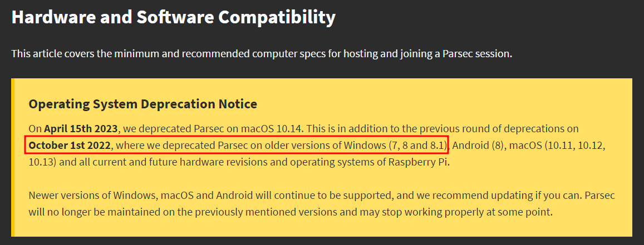644x245 pixels.
Task: Click the bold October 1st 2022 date
Action: 70,146
